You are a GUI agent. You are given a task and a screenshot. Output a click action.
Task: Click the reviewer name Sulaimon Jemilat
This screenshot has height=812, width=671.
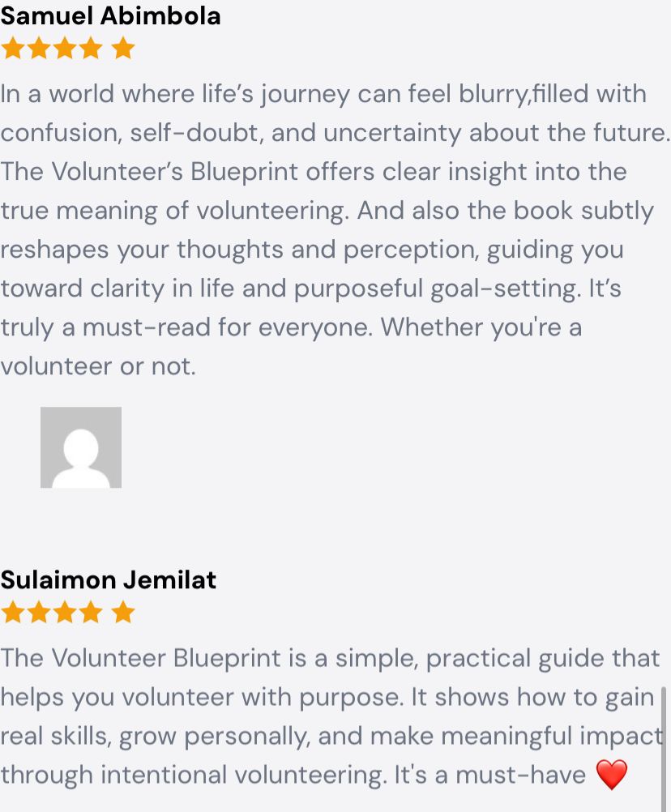(109, 579)
